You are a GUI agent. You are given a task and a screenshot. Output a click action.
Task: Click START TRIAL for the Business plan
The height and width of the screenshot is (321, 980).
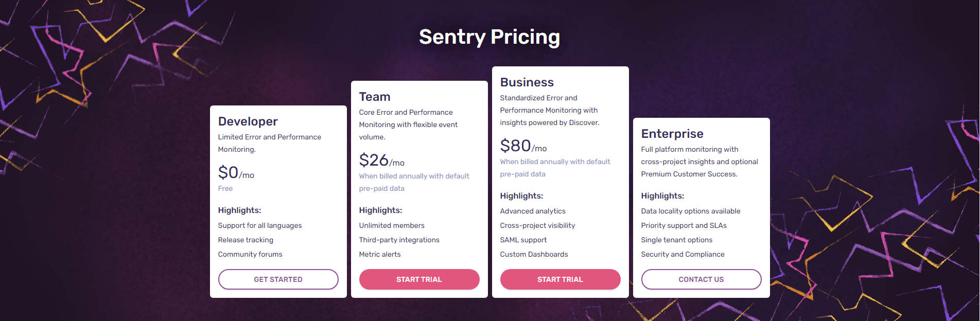click(x=560, y=279)
